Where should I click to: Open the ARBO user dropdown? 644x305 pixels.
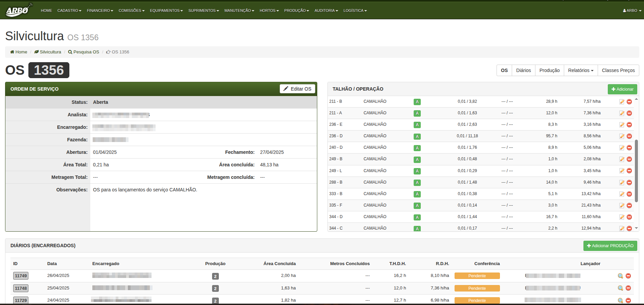pyautogui.click(x=632, y=10)
